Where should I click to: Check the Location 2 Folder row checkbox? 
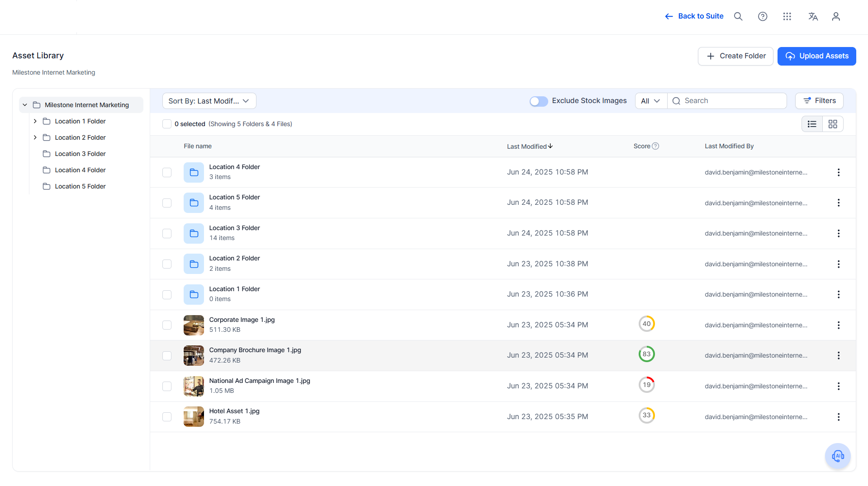click(167, 264)
